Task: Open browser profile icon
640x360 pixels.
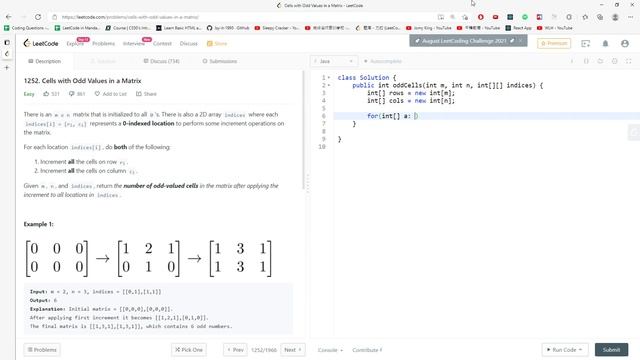Action: (x=615, y=17)
